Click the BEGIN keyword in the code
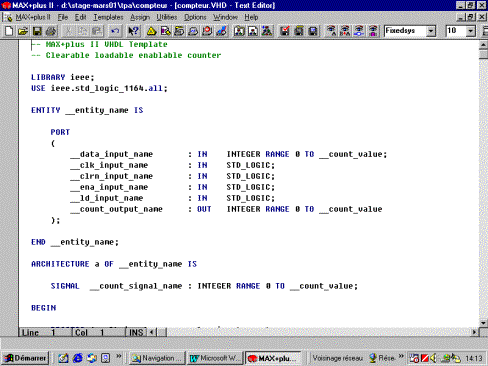 pyautogui.click(x=44, y=308)
